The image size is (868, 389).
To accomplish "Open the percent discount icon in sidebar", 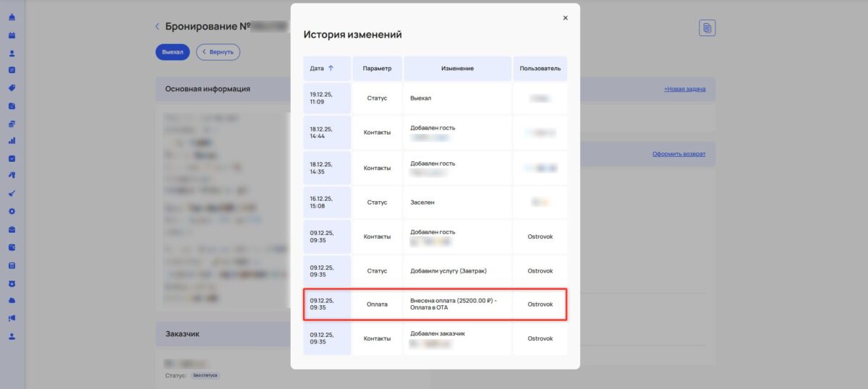I will [x=12, y=70].
